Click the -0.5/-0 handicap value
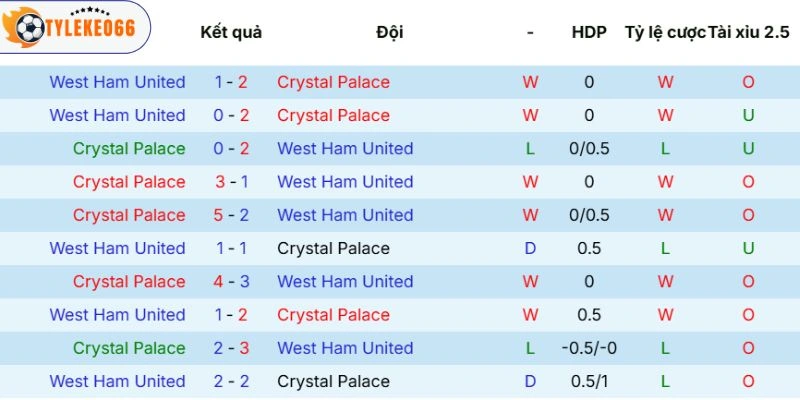 pos(589,348)
